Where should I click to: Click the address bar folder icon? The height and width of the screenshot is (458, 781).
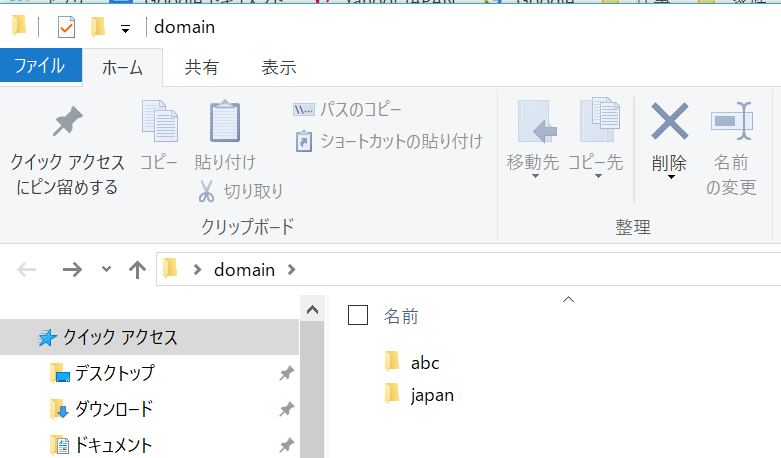click(x=170, y=268)
